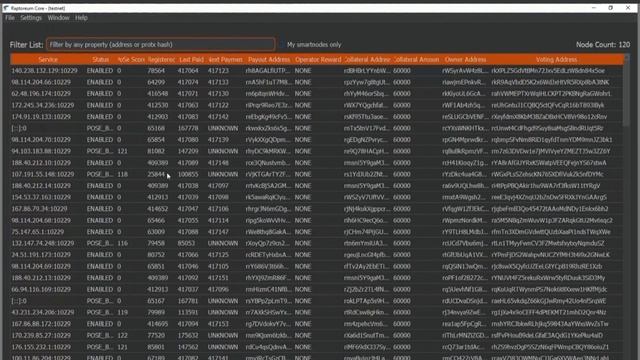Select the 188.40.212.14:10229 node row
The width and height of the screenshot is (640, 360).
coord(317,186)
